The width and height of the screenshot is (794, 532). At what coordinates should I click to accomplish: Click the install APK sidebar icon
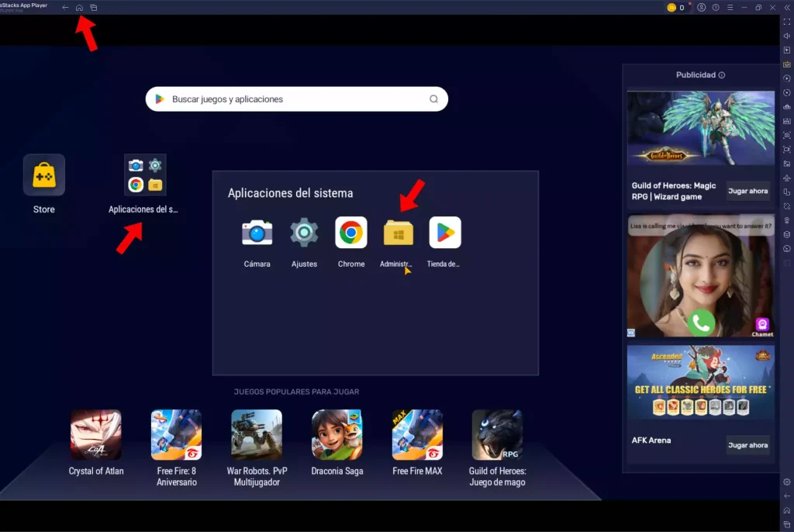(x=787, y=121)
